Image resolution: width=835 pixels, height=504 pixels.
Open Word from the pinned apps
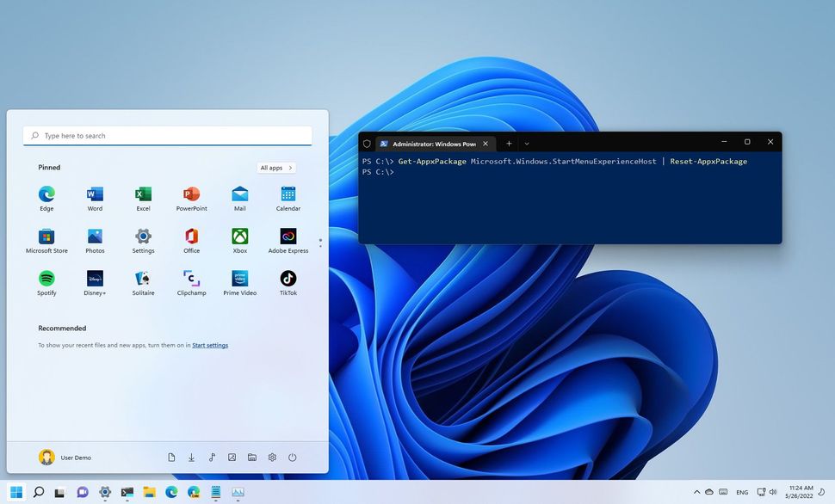95,196
